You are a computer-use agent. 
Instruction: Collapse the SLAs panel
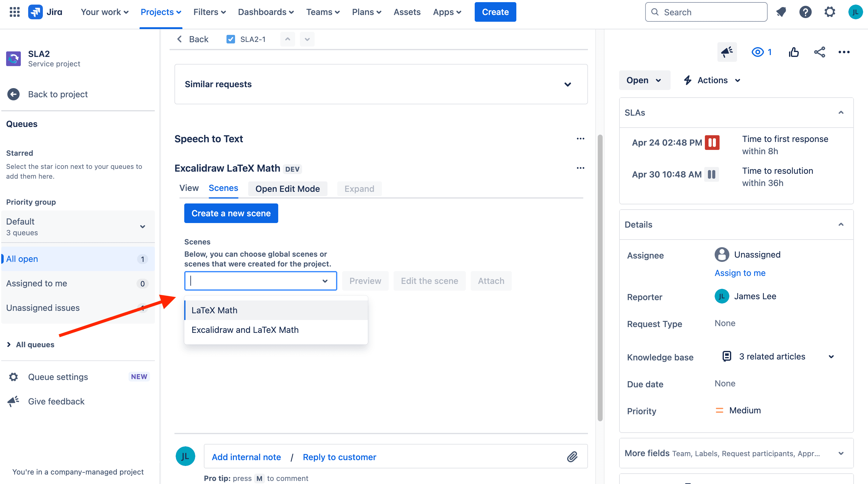coord(841,113)
